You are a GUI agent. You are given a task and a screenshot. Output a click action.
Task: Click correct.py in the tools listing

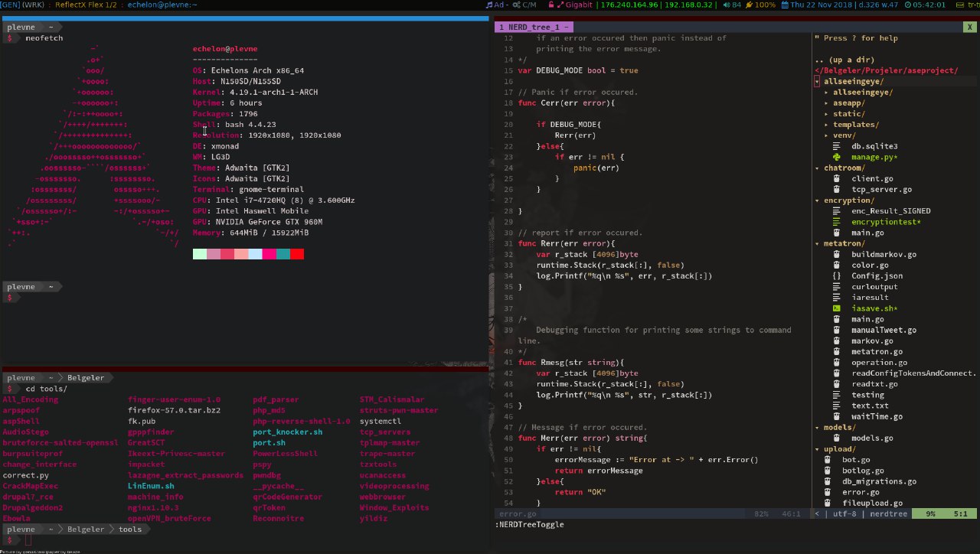pos(26,475)
